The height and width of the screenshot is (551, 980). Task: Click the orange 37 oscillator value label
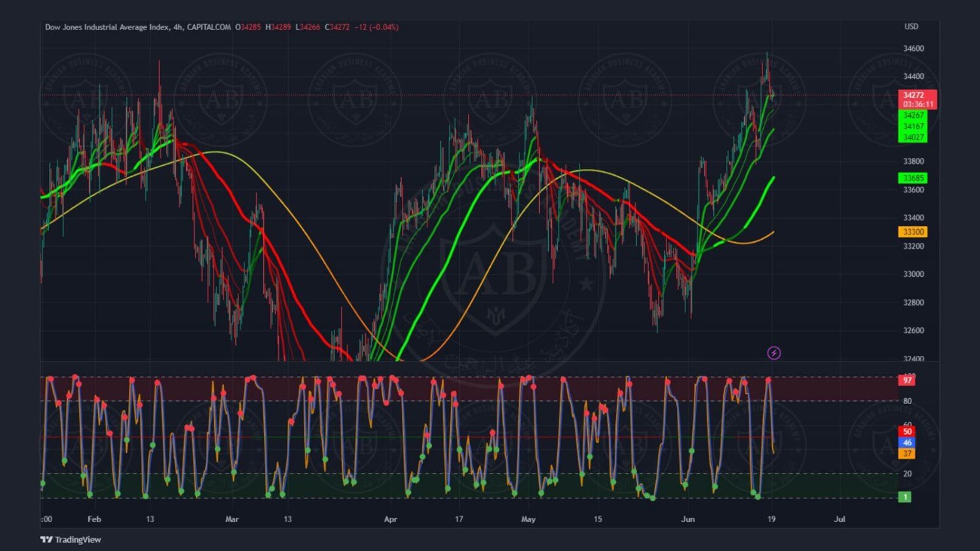point(907,454)
